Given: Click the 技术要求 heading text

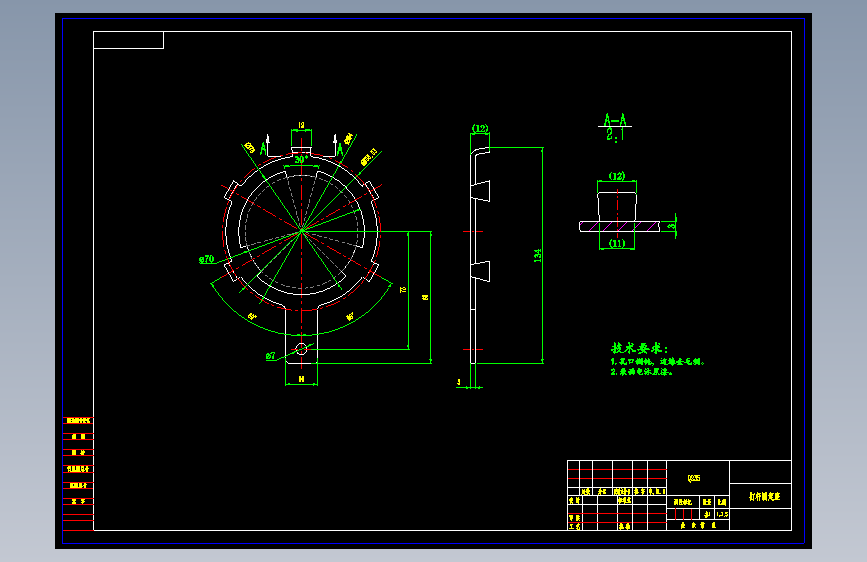Looking at the screenshot, I should click(x=639, y=348).
